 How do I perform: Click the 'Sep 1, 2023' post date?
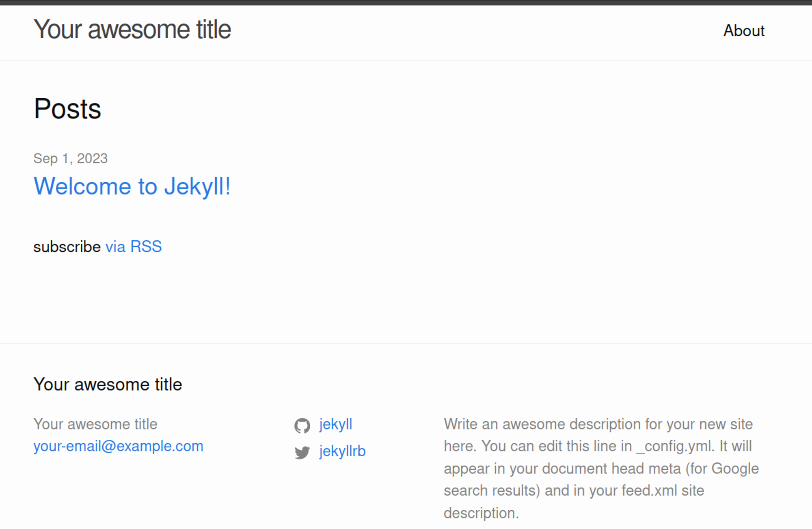(x=71, y=158)
